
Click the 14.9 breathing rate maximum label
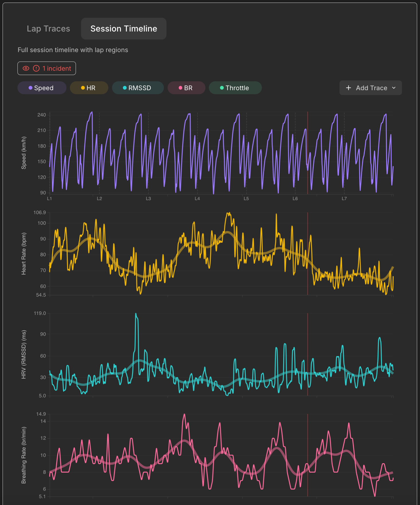[41, 414]
